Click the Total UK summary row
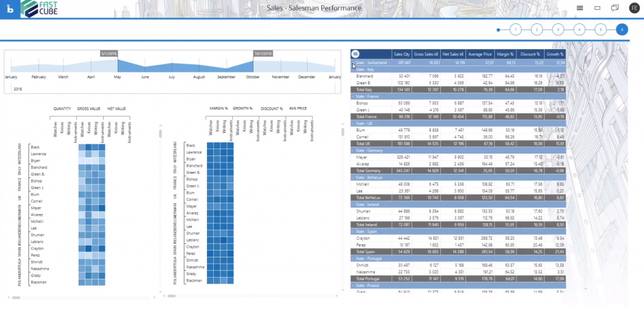This screenshot has width=644, height=309. pyautogui.click(x=370, y=143)
